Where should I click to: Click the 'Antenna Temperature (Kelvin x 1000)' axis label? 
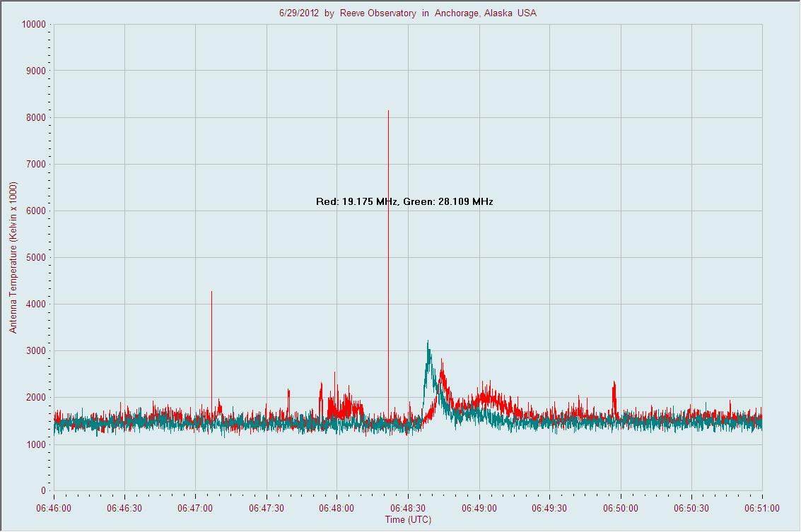pyautogui.click(x=13, y=257)
